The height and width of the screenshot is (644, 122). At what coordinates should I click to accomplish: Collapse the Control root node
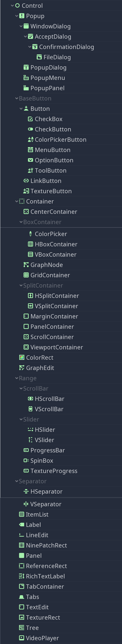[12, 5]
